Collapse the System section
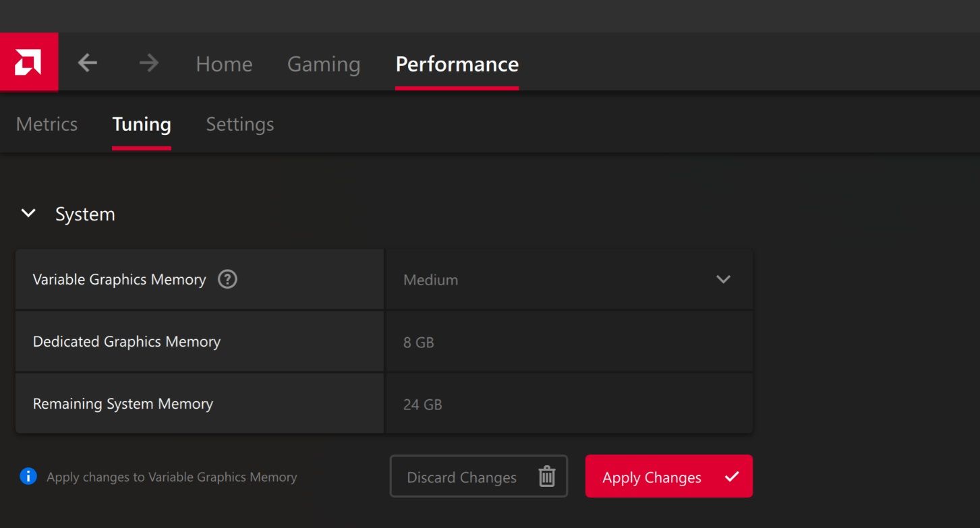Image resolution: width=980 pixels, height=528 pixels. (28, 213)
